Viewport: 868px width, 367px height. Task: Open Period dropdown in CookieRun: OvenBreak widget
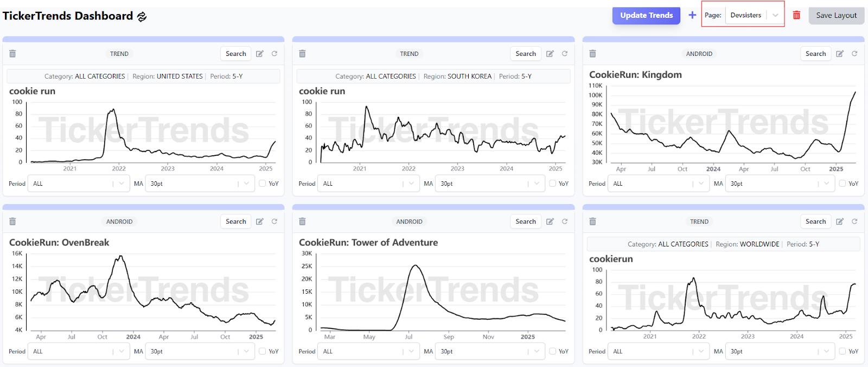[x=79, y=351]
